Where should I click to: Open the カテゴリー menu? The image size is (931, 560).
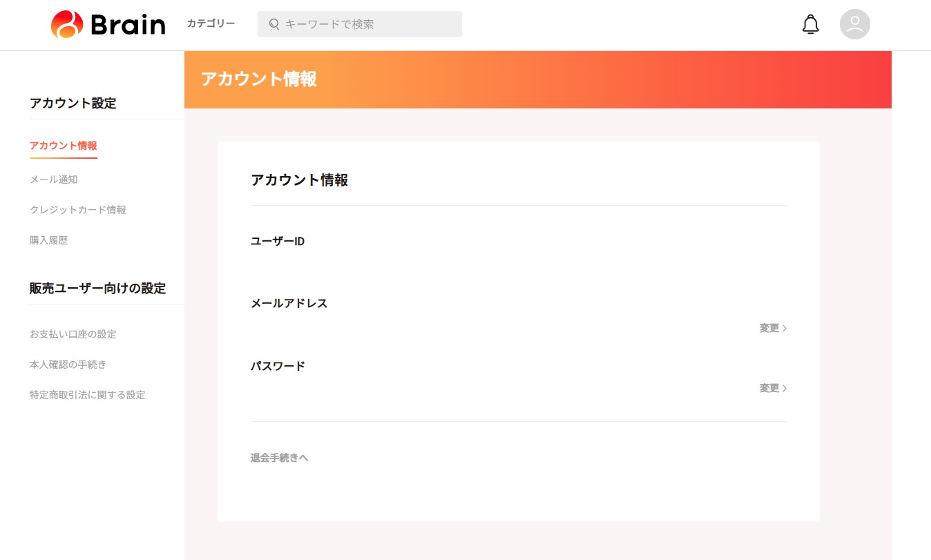click(211, 23)
